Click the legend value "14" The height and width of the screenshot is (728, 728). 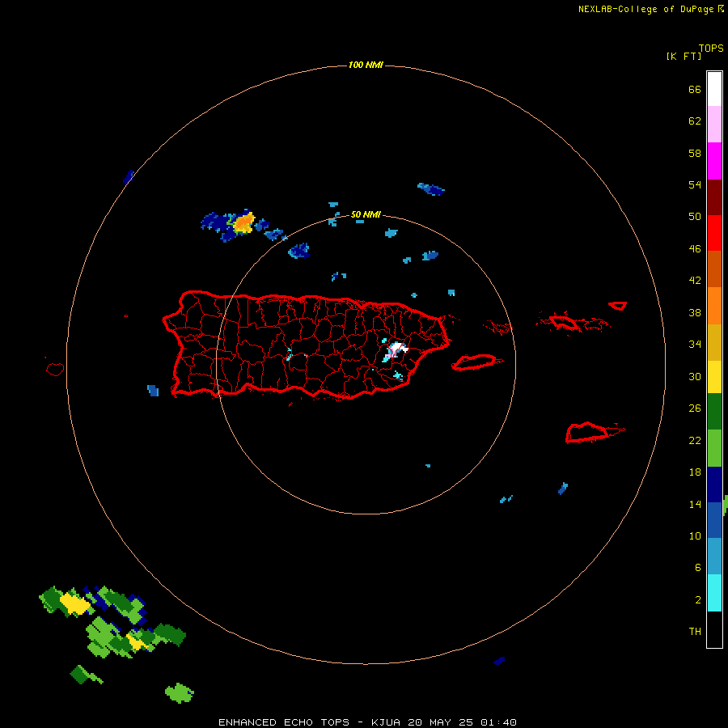coord(695,504)
